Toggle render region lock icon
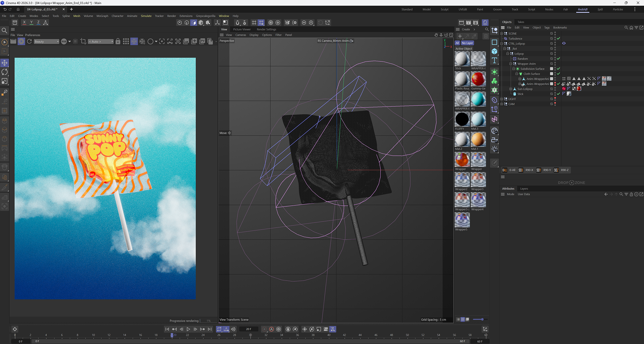Viewport: 644px width, 344px height. (x=118, y=41)
